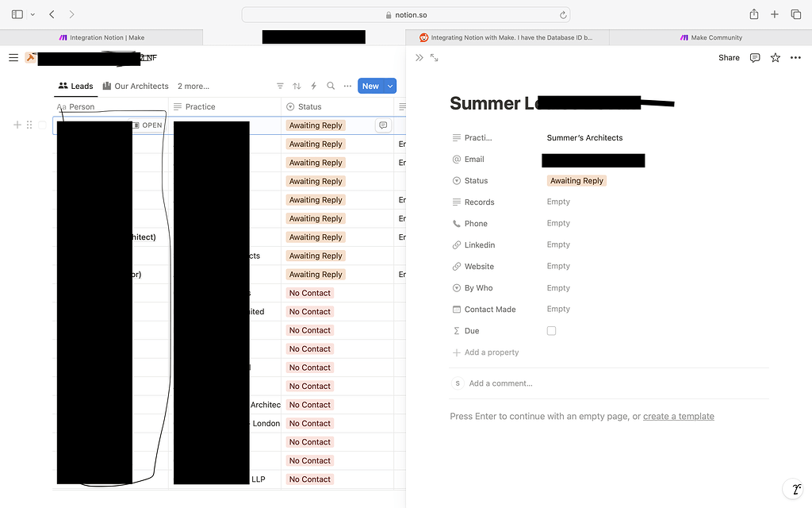Image resolution: width=812 pixels, height=508 pixels.
Task: Open the database options via the ellipsis menu
Action: click(347, 85)
